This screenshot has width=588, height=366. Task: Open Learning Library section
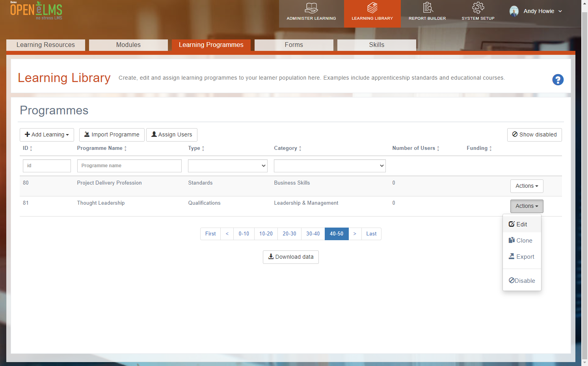372,14
